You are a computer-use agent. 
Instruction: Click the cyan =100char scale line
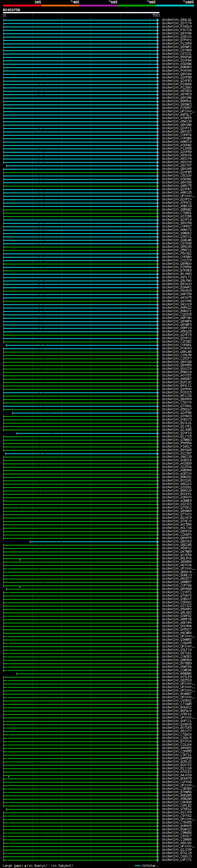click(137, 865)
